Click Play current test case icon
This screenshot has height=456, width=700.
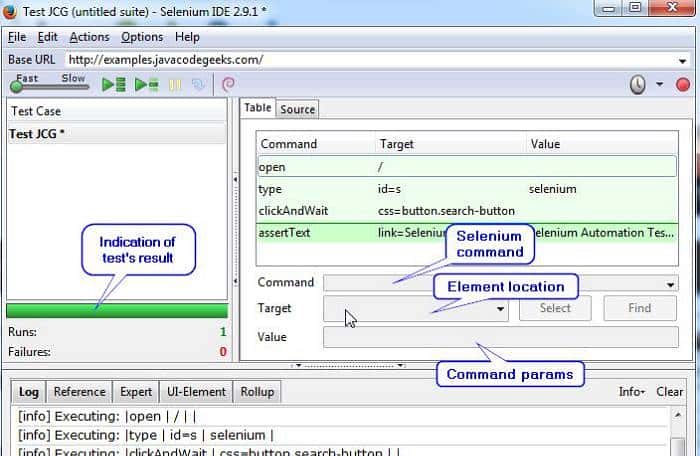(147, 85)
